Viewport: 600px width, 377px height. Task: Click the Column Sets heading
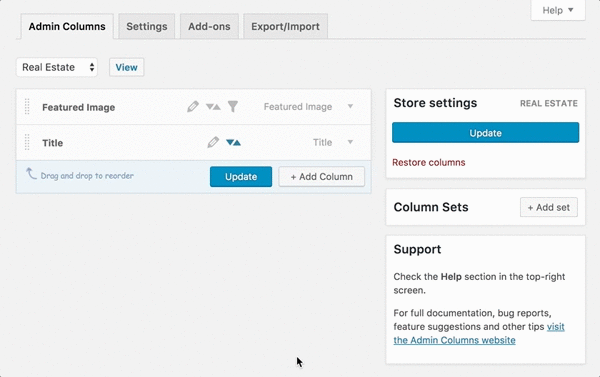(x=431, y=207)
